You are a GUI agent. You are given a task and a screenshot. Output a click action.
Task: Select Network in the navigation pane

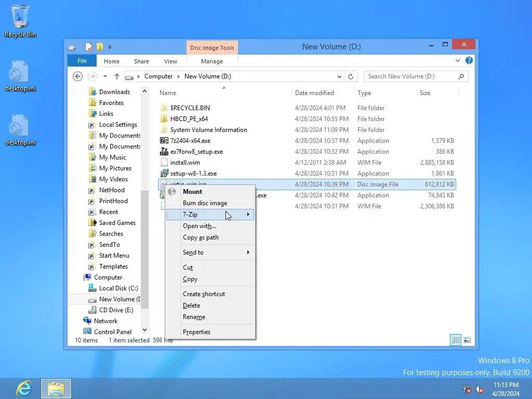[x=105, y=321]
